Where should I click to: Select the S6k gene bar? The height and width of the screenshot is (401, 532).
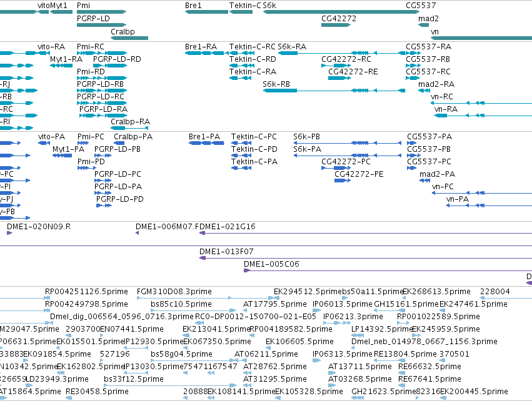point(341,12)
